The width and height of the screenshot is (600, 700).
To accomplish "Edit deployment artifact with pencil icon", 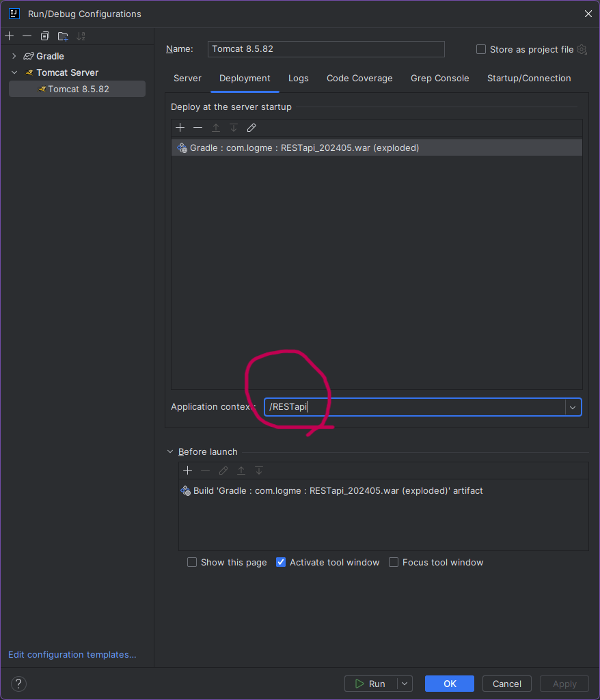I will (x=251, y=128).
